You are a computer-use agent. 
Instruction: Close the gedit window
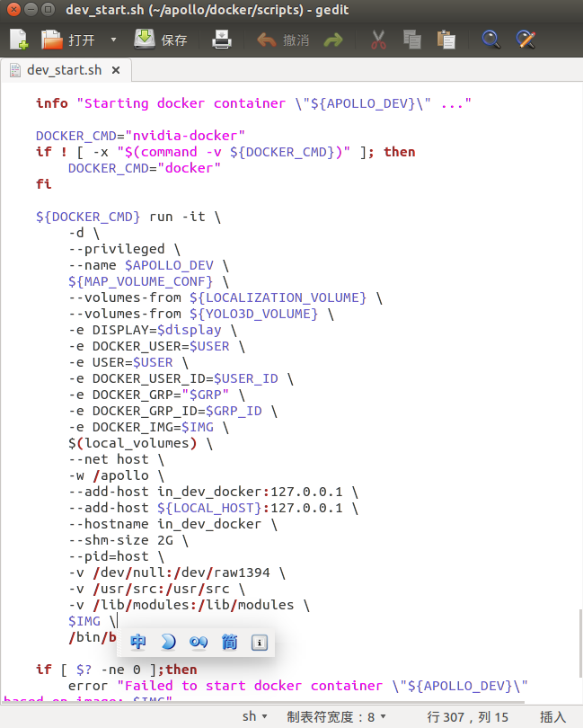click(14, 9)
